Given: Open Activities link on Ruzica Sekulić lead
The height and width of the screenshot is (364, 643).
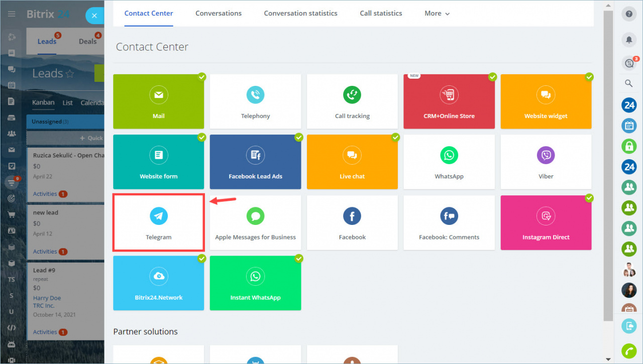Looking at the screenshot, I should pyautogui.click(x=45, y=194).
